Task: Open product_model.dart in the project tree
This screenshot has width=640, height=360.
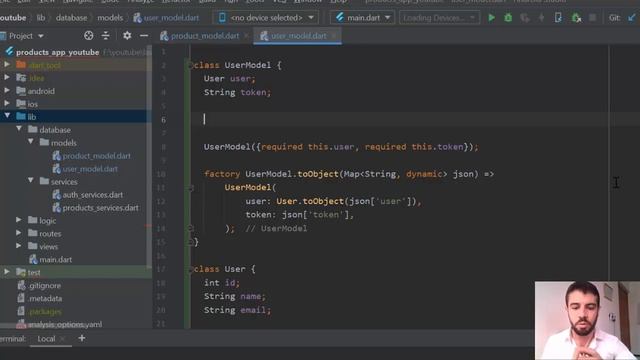Action: (96, 156)
